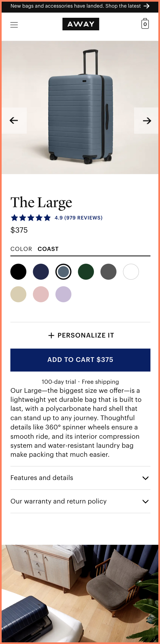Select the black color option
The height and width of the screenshot is (644, 160).
(x=18, y=271)
